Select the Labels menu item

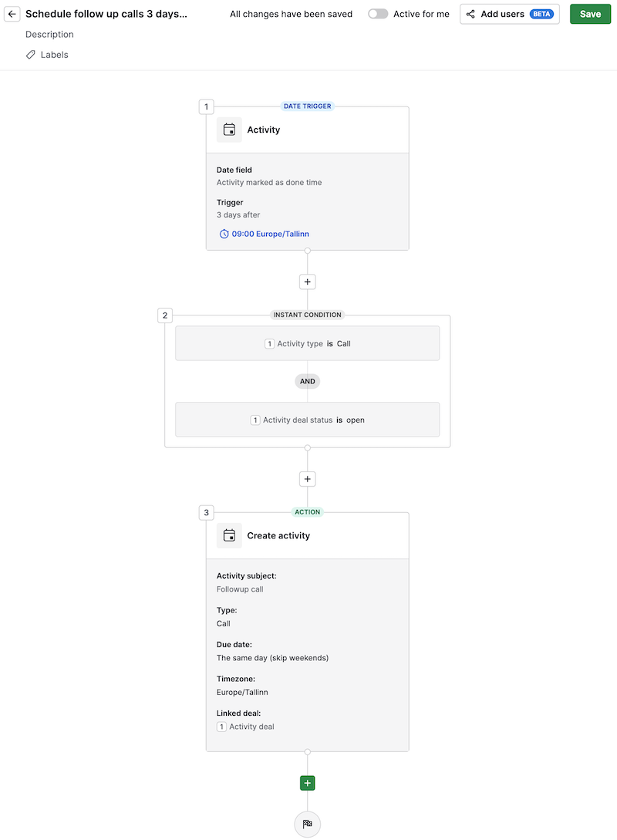[54, 54]
